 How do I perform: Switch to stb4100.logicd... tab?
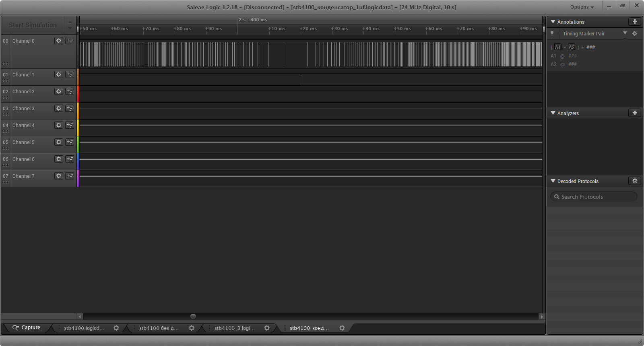coord(84,328)
